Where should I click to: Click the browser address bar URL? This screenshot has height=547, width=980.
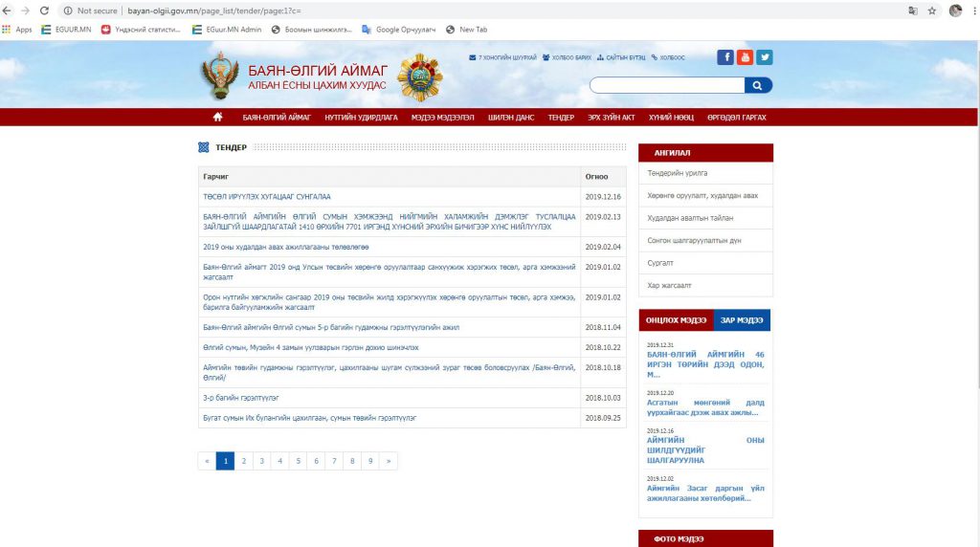point(220,11)
